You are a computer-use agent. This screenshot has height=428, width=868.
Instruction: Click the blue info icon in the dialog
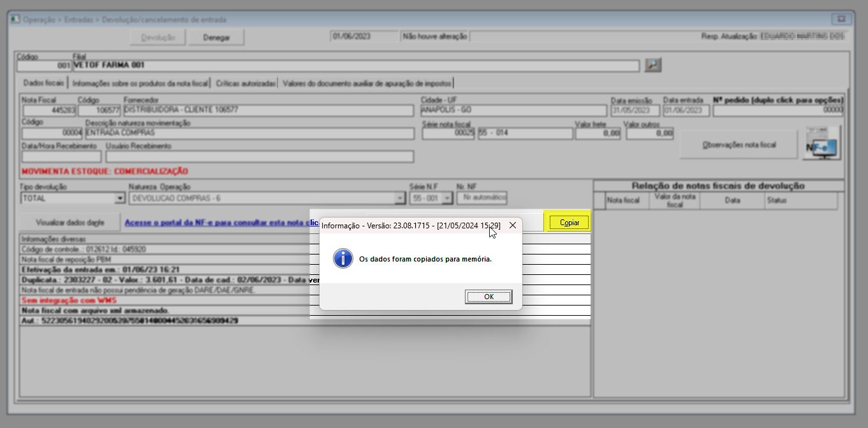[x=344, y=258]
